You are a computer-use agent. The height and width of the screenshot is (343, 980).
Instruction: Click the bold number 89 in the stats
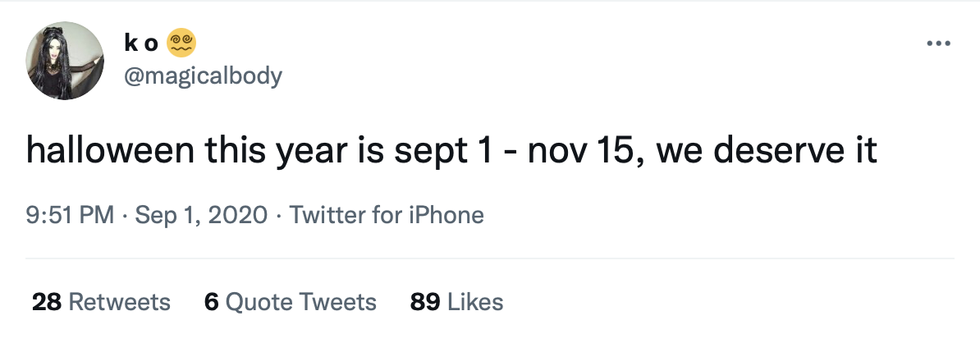click(426, 302)
